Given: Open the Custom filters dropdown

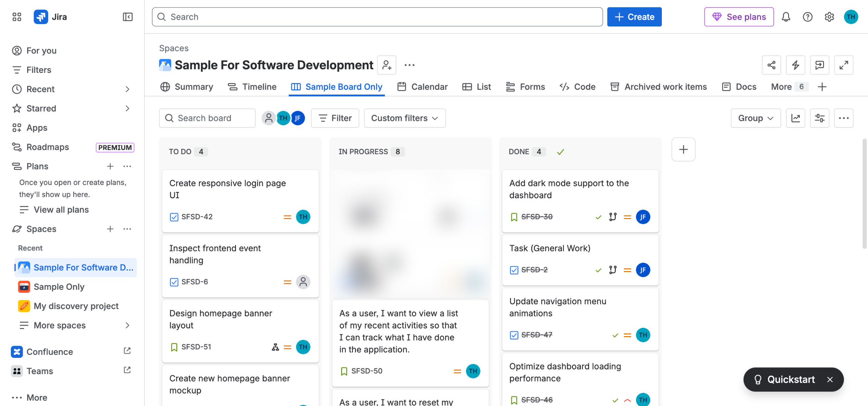Looking at the screenshot, I should (x=405, y=118).
